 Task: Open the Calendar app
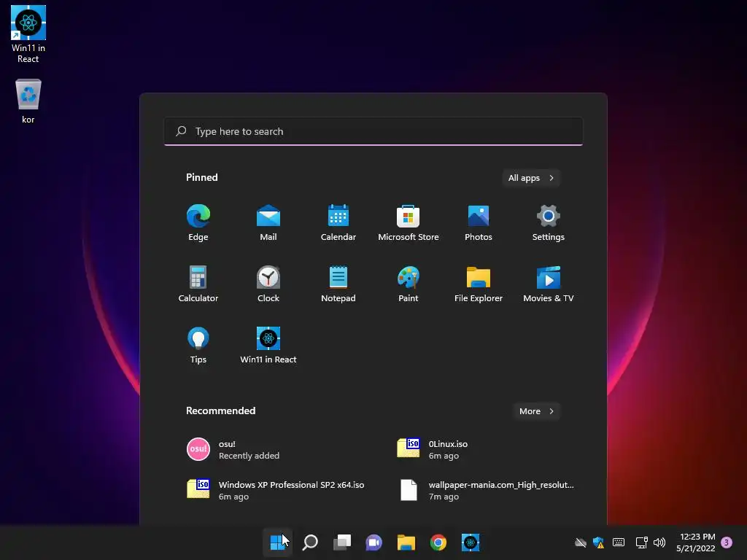click(338, 223)
